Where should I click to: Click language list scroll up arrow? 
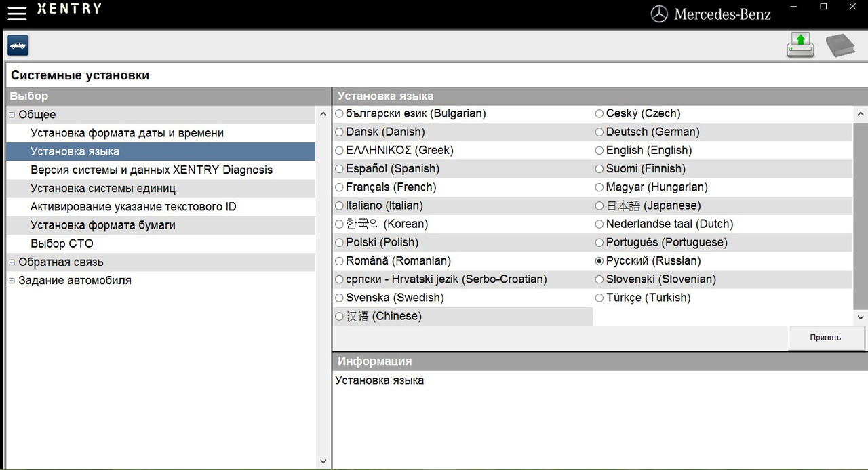(861, 114)
